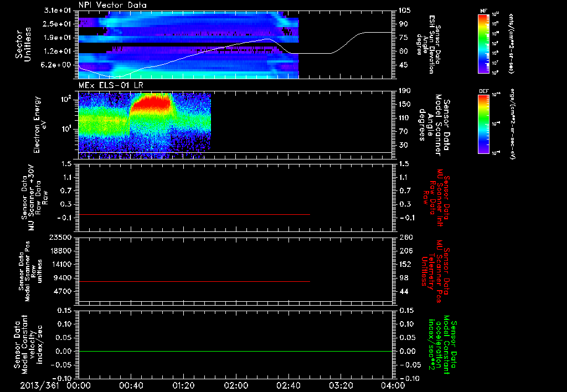Click the '70' scanner angle tick
Viewport: 567px width, 392px height.
coord(403,131)
